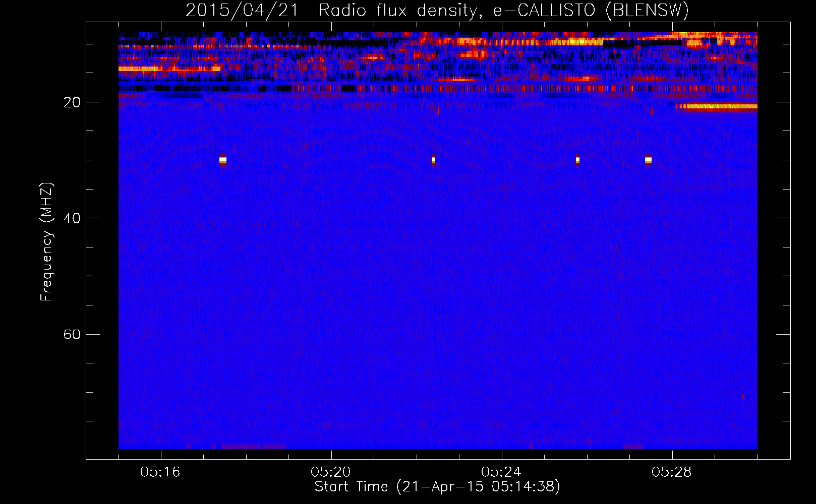Click the "40" frequency tick label
Viewport: 816px width, 504px height.
[x=72, y=218]
